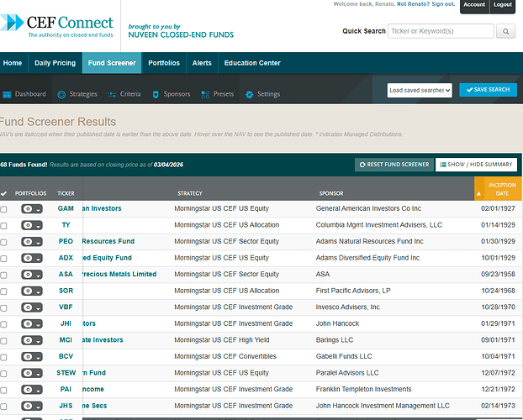Click the search magnifier icon button
Viewport: 523px width, 420px height.
[x=506, y=31]
